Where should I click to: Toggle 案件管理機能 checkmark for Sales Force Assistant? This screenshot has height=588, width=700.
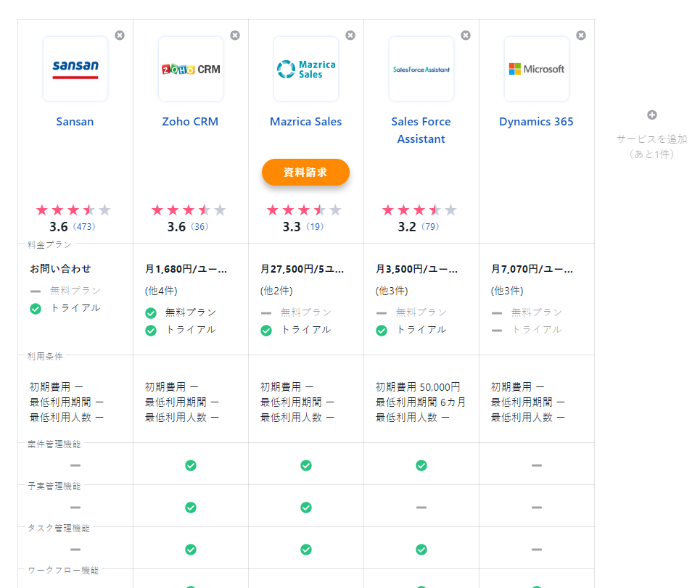pyautogui.click(x=421, y=465)
